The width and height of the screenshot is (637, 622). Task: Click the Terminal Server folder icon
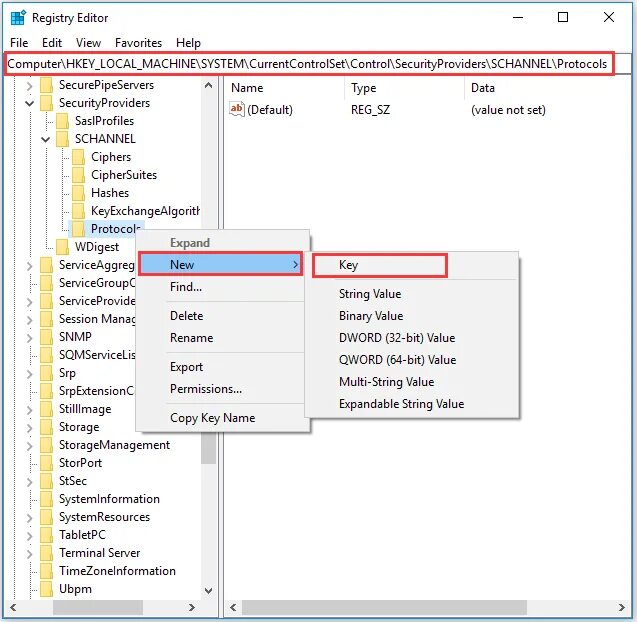(x=46, y=553)
